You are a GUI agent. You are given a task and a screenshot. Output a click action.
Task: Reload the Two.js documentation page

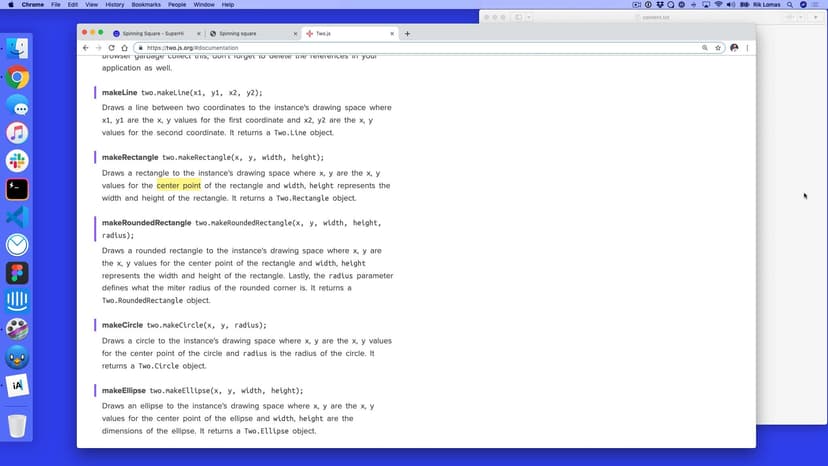[x=111, y=48]
